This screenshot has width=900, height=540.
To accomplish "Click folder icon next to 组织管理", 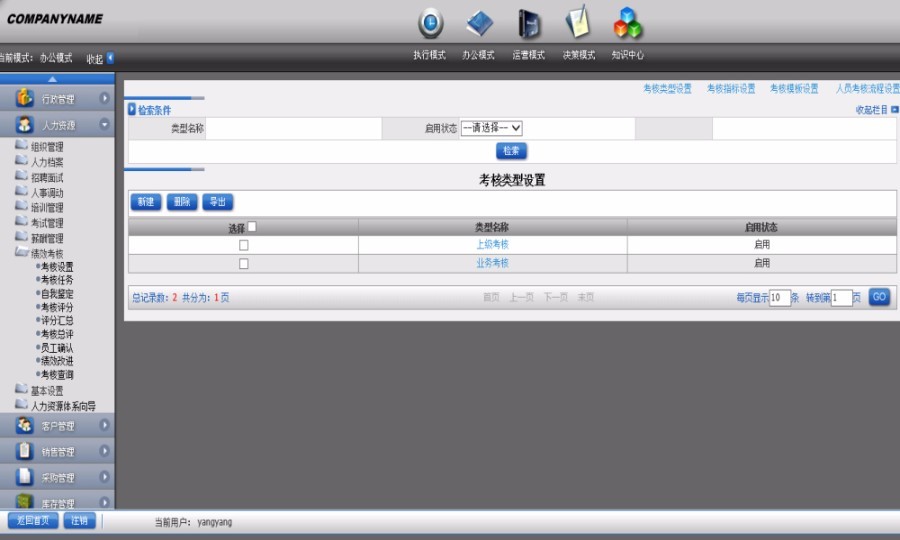I will 21,144.
